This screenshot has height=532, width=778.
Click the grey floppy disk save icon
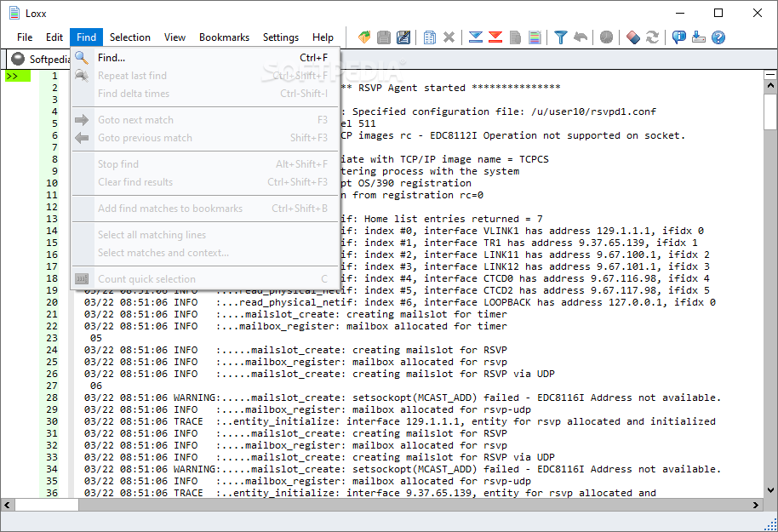click(384, 37)
